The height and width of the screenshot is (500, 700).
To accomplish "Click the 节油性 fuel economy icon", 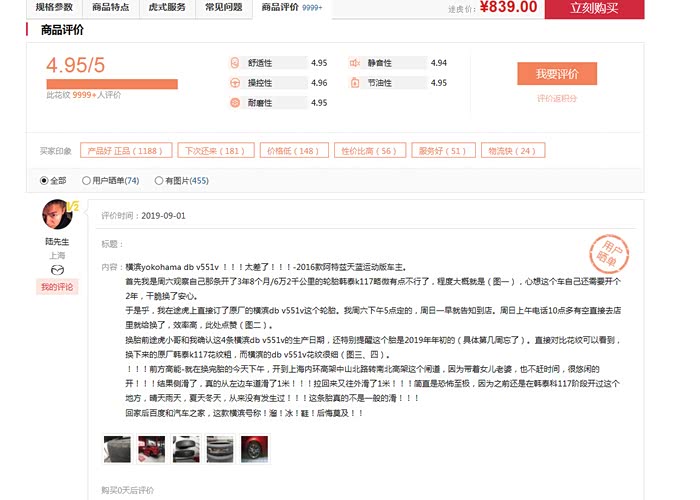I will coord(354,83).
